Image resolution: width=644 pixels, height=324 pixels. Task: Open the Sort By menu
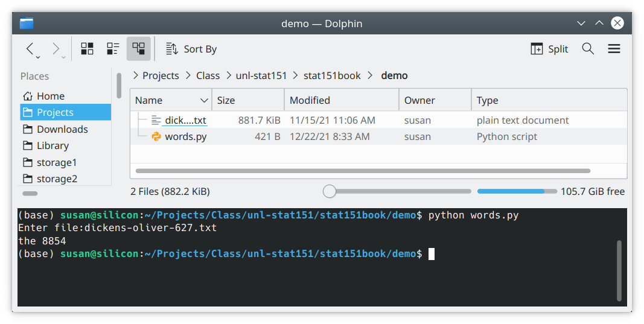click(191, 49)
